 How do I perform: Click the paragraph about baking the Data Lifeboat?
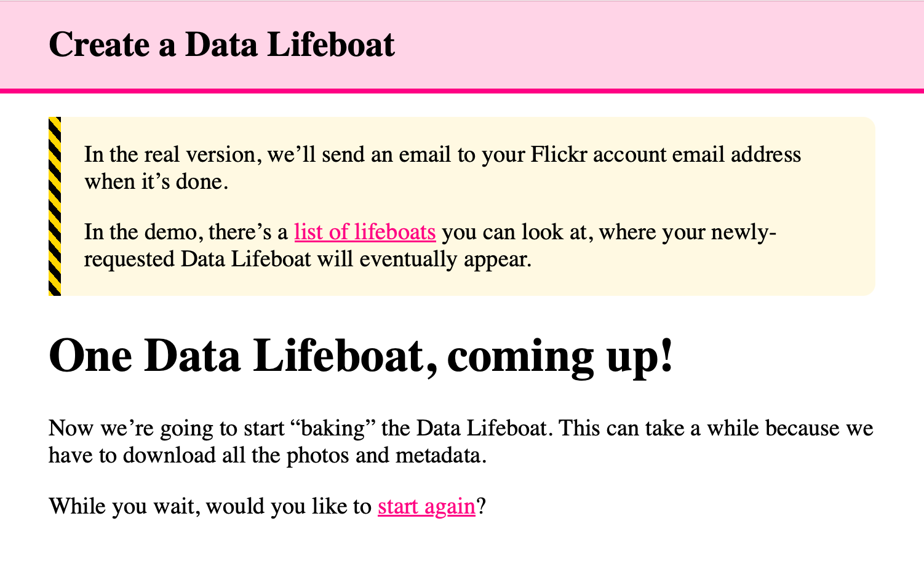pos(460,441)
